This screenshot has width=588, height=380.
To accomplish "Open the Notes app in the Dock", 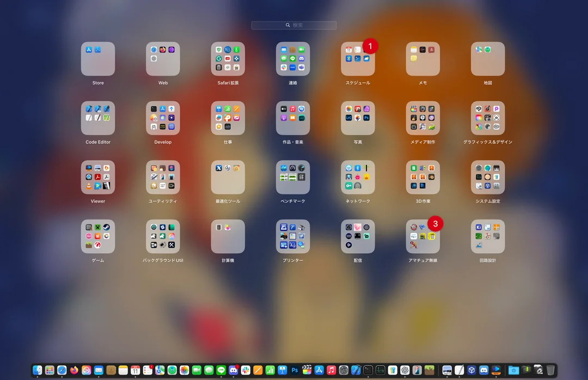I will coord(123,370).
